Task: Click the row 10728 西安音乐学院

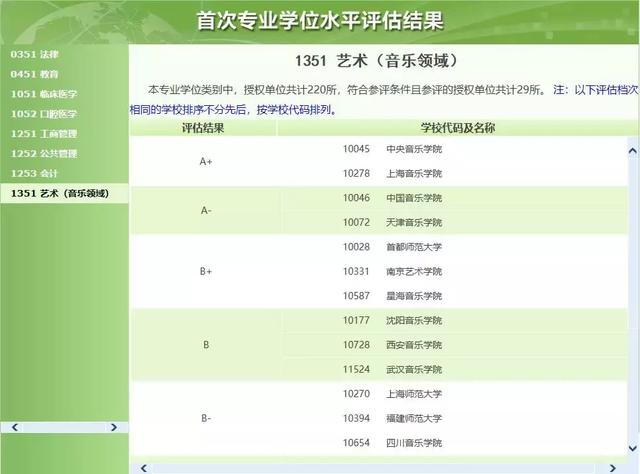Action: [454, 345]
